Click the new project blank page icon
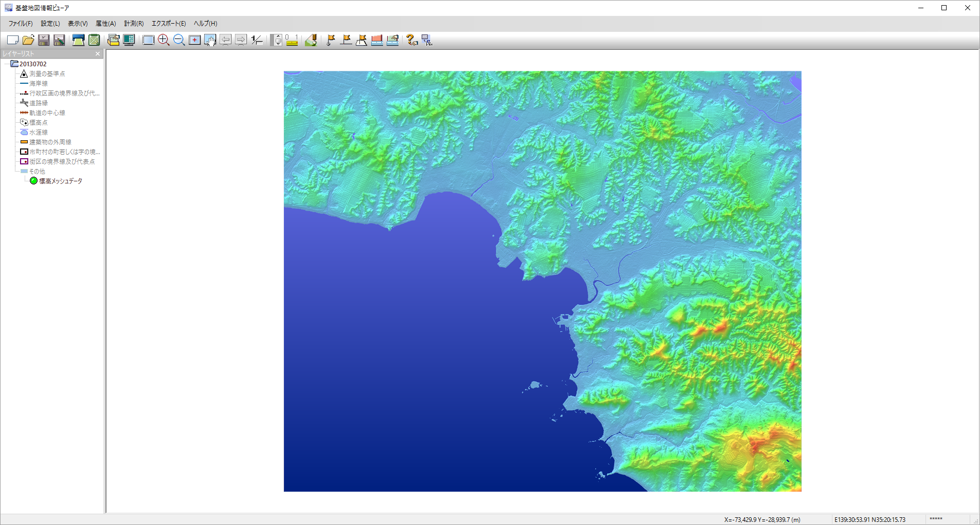Viewport: 980px width, 525px height. click(x=13, y=40)
